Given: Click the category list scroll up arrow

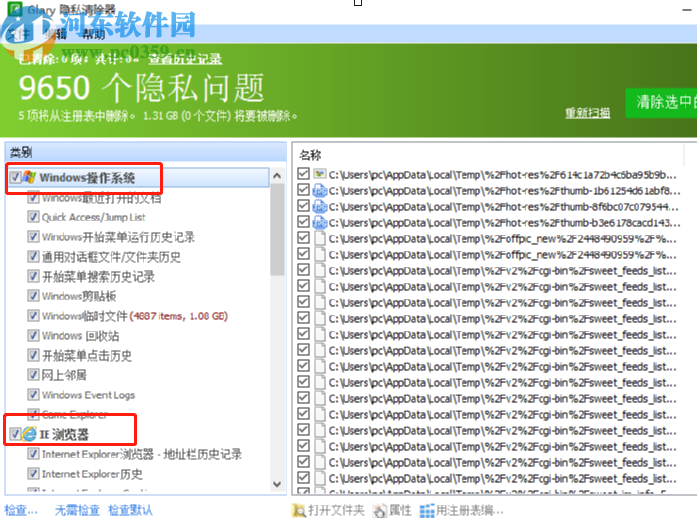Looking at the screenshot, I should pos(277,176).
